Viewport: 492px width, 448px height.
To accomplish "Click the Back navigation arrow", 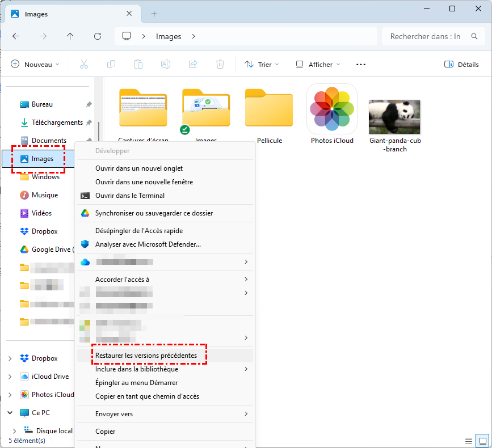I will (x=16, y=36).
